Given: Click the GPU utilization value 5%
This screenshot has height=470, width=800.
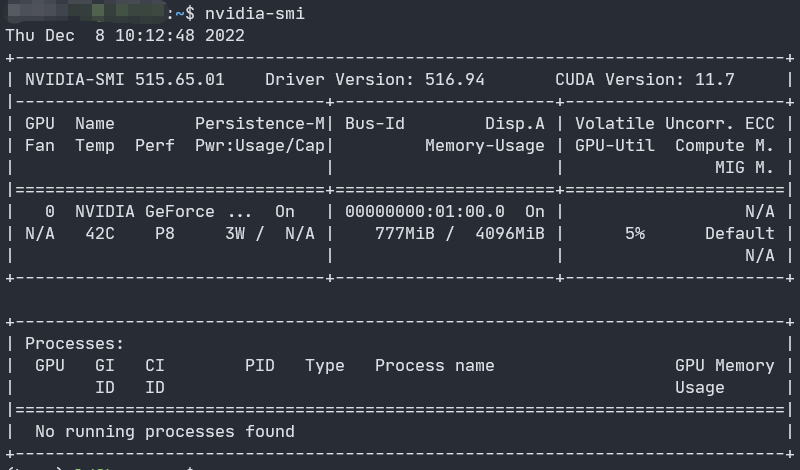Looking at the screenshot, I should click(635, 234).
